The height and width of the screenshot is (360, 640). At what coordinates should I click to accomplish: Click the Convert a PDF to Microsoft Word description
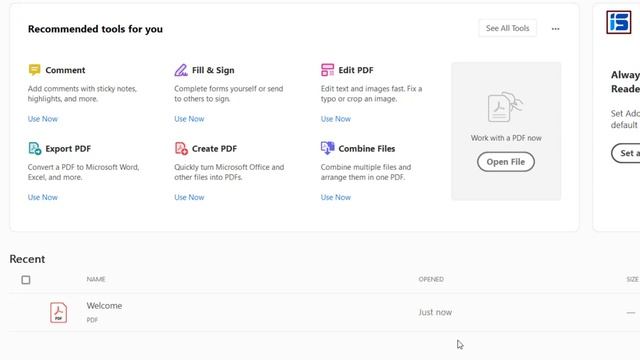84,172
